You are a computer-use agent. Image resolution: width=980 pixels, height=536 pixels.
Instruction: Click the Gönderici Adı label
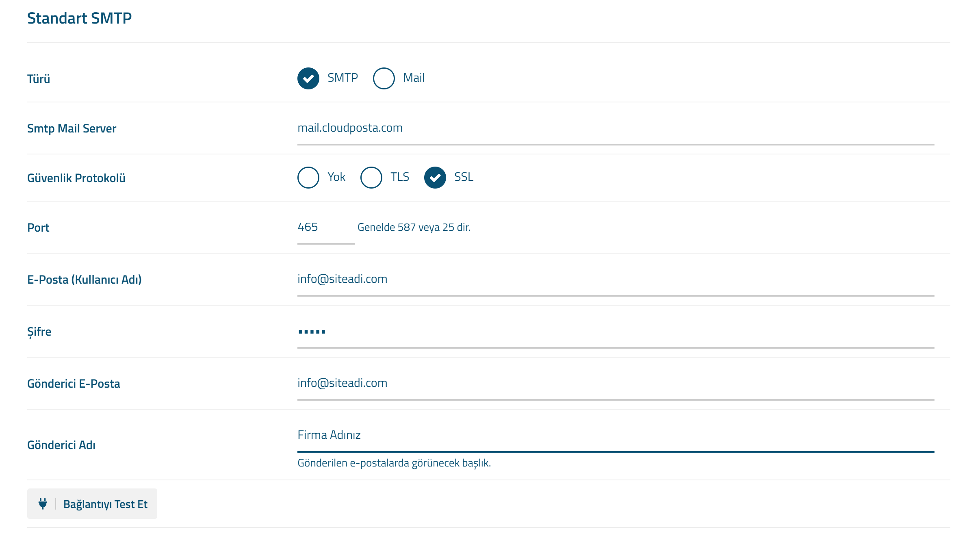(61, 445)
